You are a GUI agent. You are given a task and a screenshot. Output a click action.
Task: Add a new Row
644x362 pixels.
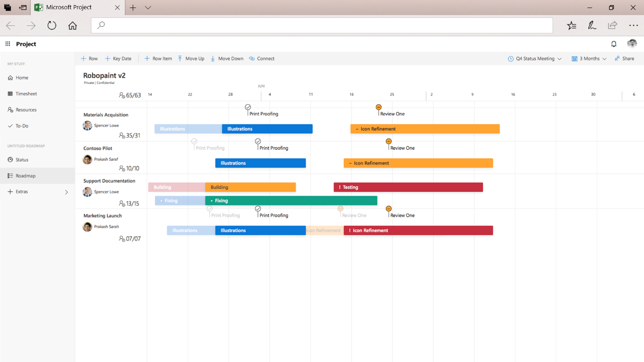click(x=89, y=59)
